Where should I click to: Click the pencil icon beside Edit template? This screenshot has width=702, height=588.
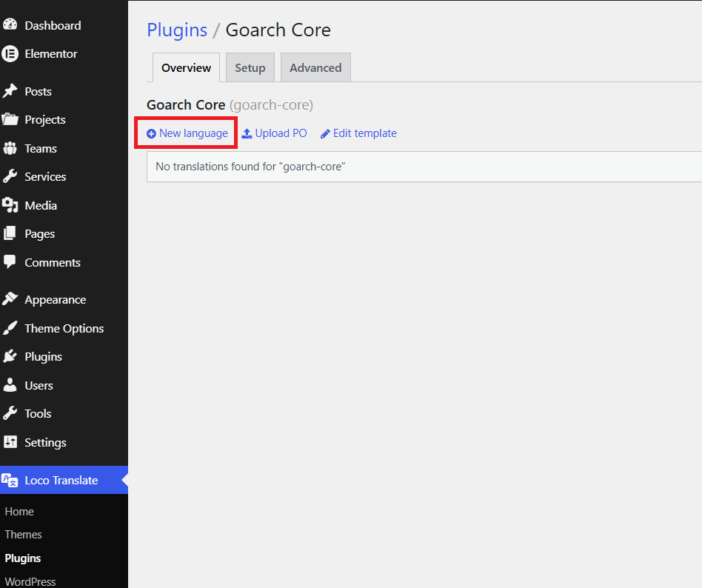pyautogui.click(x=325, y=133)
